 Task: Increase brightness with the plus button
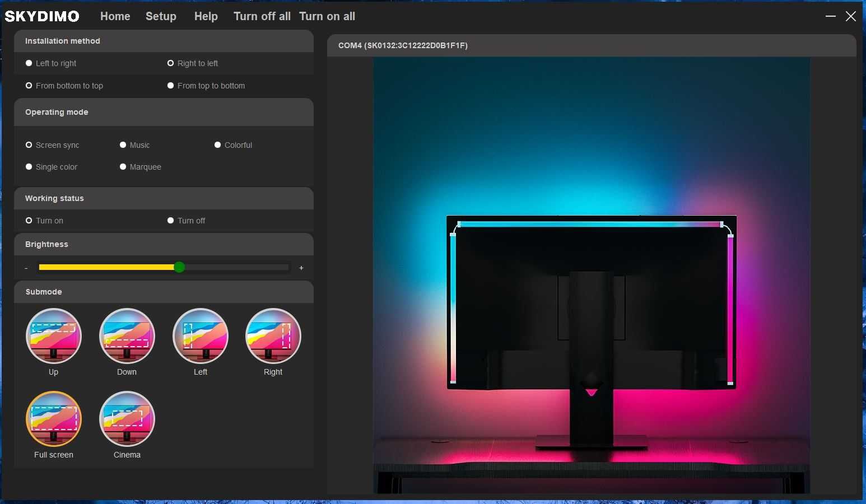click(301, 268)
